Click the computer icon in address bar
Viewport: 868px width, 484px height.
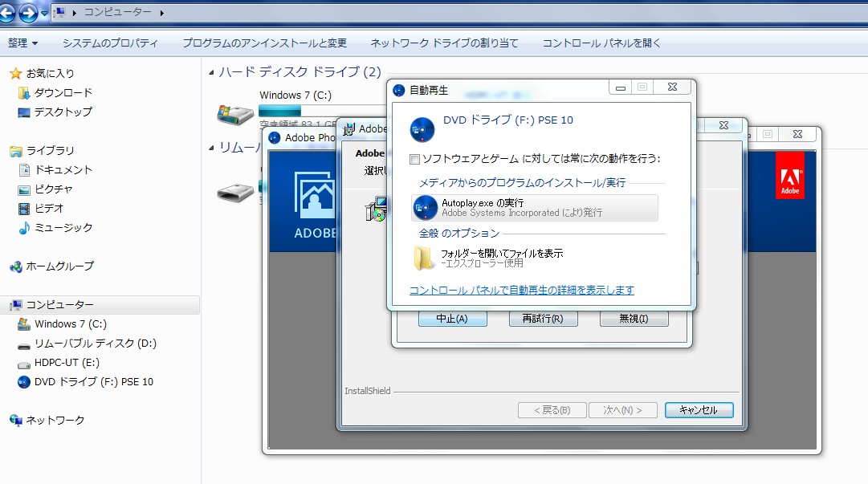coord(60,12)
